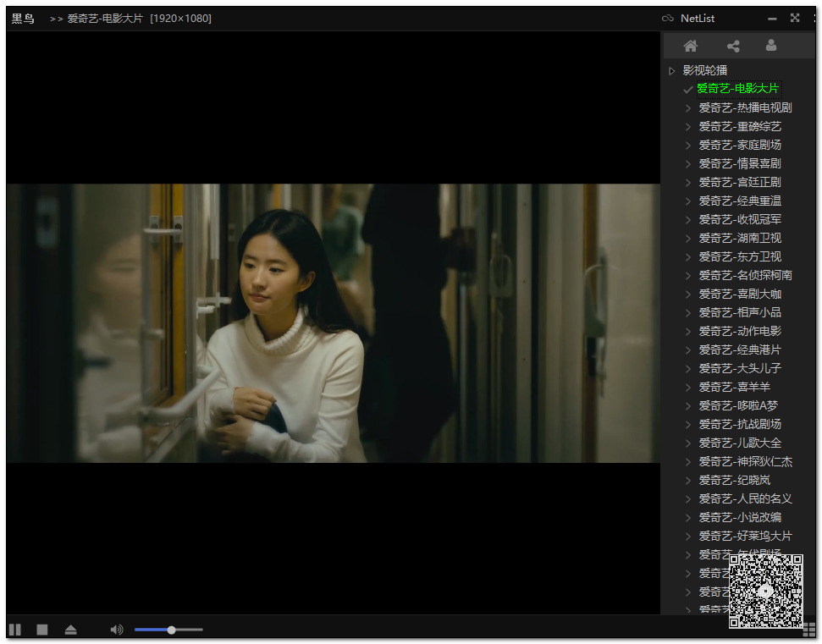
Task: Play the 爱奇艺-小说改编 channel
Action: (x=740, y=517)
